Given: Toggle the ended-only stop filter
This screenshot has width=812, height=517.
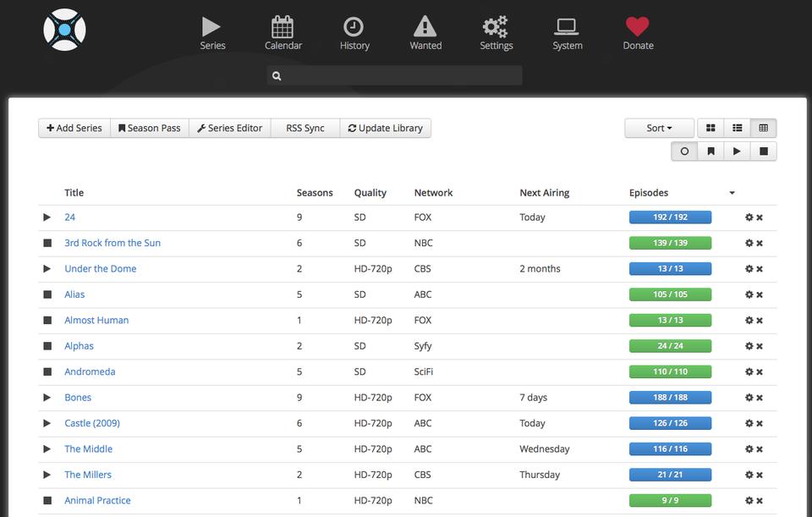Looking at the screenshot, I should coord(763,151).
